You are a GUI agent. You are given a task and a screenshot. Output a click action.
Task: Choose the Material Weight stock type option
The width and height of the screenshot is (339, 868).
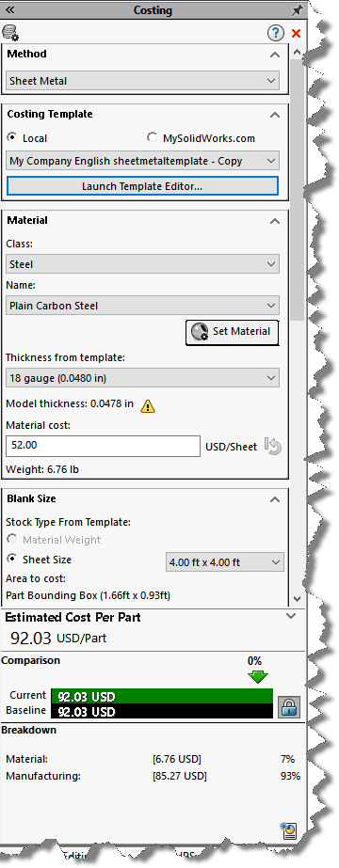(11, 540)
